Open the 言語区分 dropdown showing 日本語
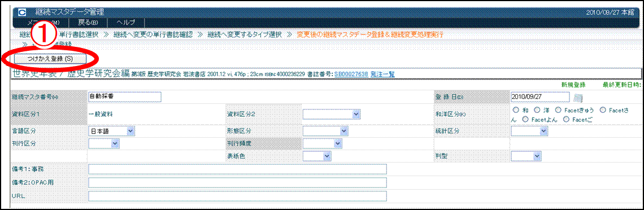 point(112,131)
